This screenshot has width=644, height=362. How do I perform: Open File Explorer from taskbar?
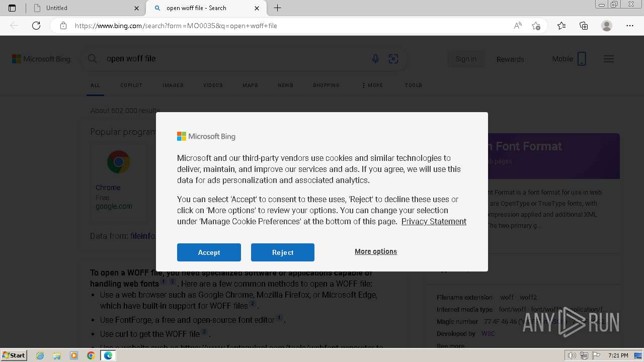pos(57,355)
